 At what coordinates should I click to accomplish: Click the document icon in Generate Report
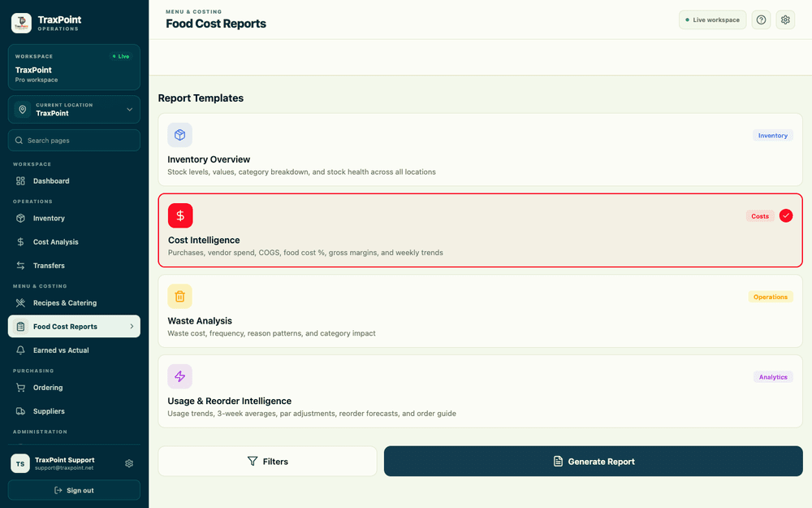tap(558, 462)
